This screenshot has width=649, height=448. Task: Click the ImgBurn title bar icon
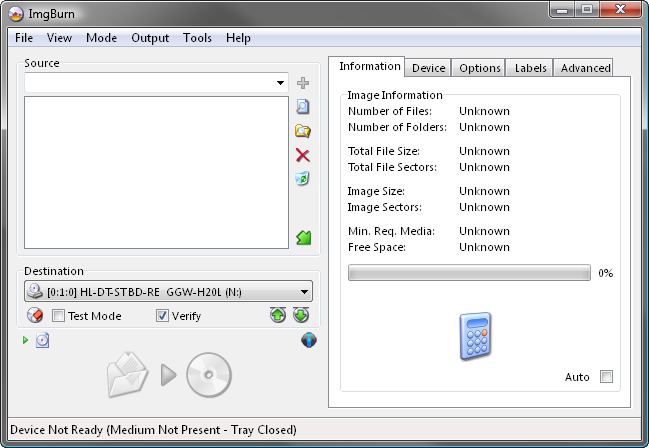pos(16,14)
